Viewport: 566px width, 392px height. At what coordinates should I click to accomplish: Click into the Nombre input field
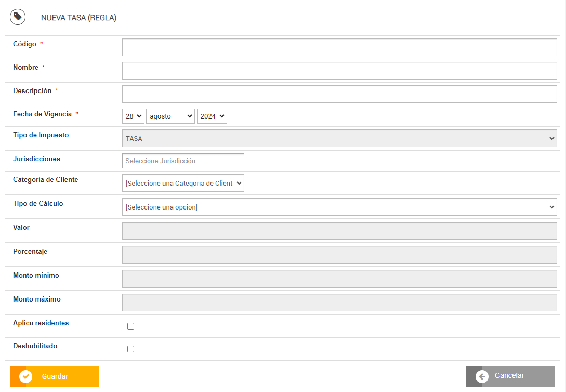[339, 71]
